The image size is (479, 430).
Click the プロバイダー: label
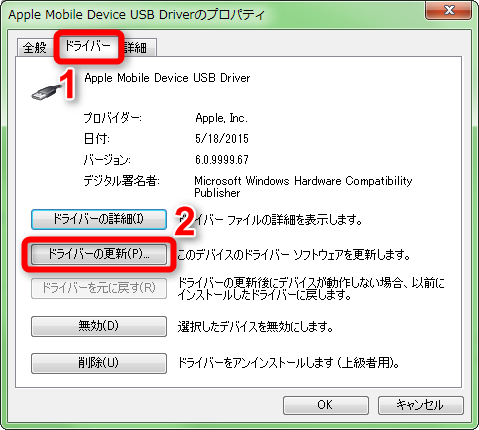[113, 118]
